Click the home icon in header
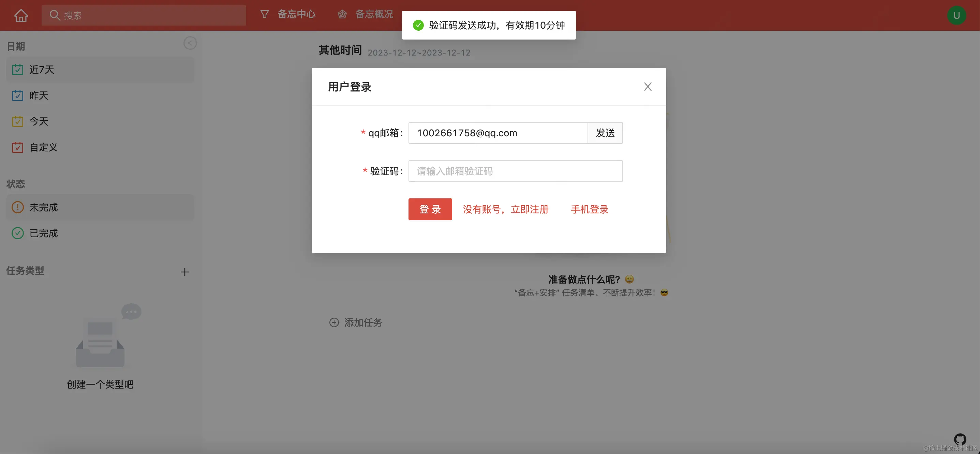Screen dimensions: 980x454 click(x=21, y=15)
